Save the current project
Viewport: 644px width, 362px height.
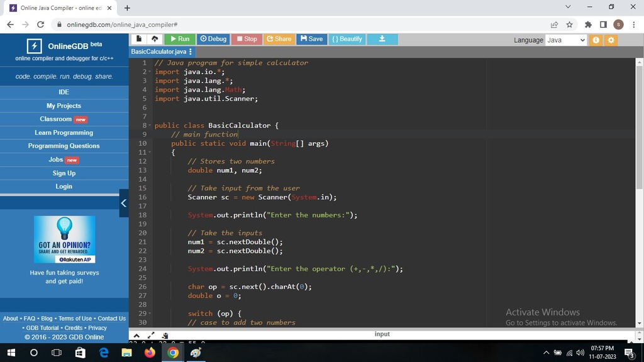coord(311,39)
